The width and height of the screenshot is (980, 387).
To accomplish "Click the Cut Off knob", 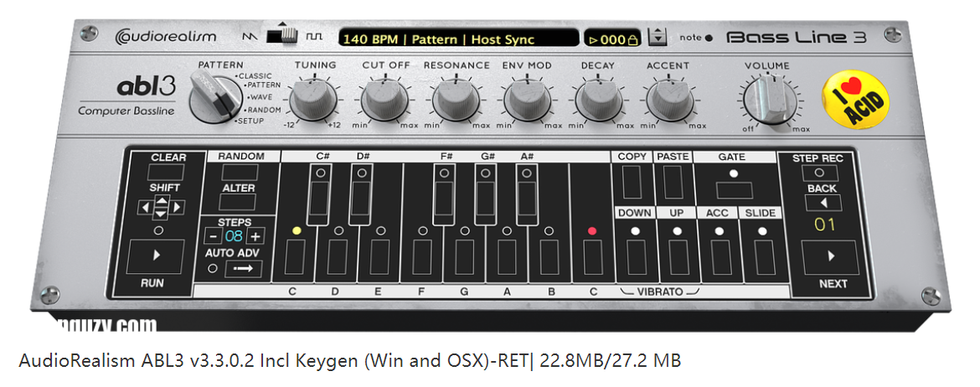I will [384, 100].
